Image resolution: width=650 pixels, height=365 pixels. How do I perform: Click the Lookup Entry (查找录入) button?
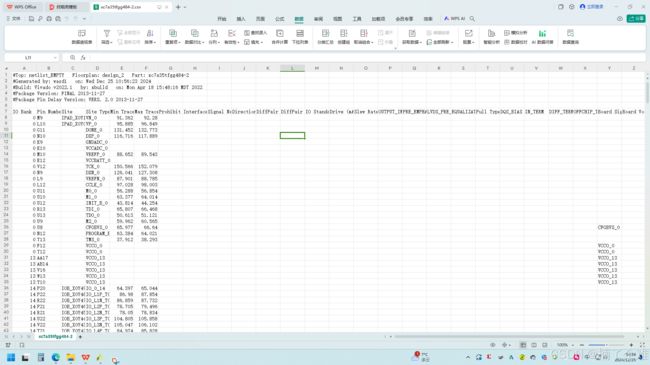tap(255, 33)
